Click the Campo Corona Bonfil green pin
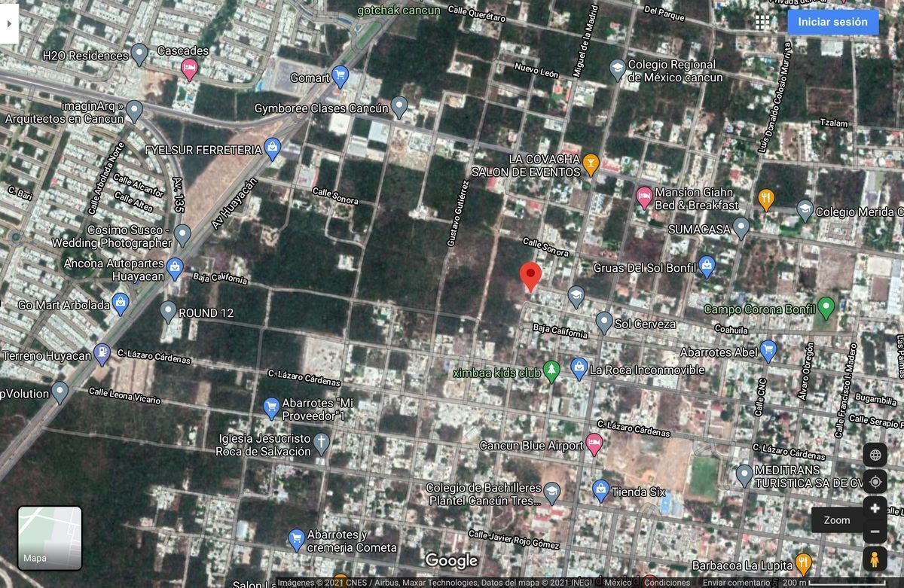Screen dimensions: 904x588 [x=826, y=308]
